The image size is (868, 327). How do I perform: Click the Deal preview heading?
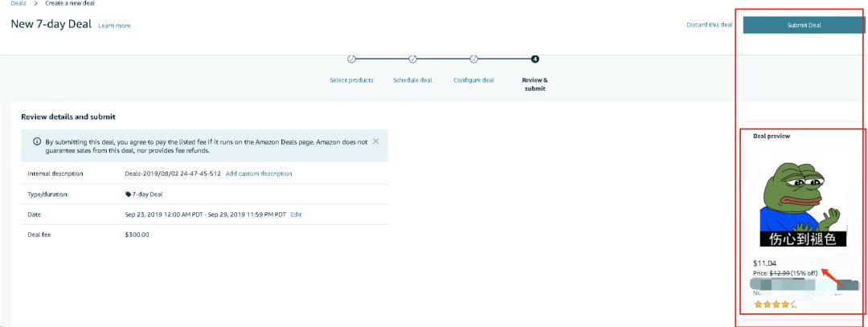click(x=771, y=136)
